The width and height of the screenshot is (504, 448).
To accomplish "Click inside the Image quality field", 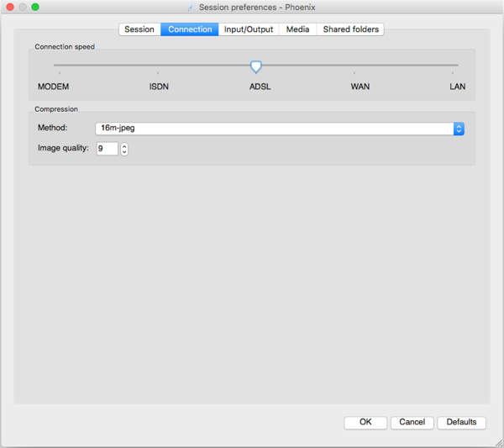I will 107,149.
